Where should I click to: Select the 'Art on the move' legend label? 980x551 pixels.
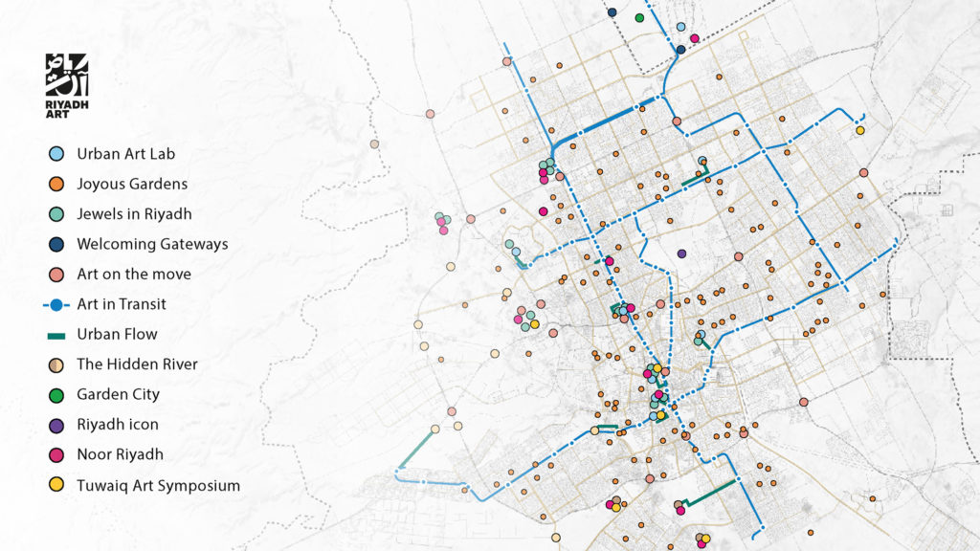click(x=134, y=274)
